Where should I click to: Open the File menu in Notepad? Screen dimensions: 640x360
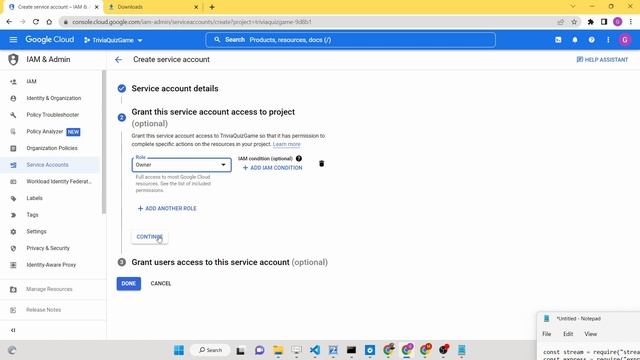click(547, 334)
